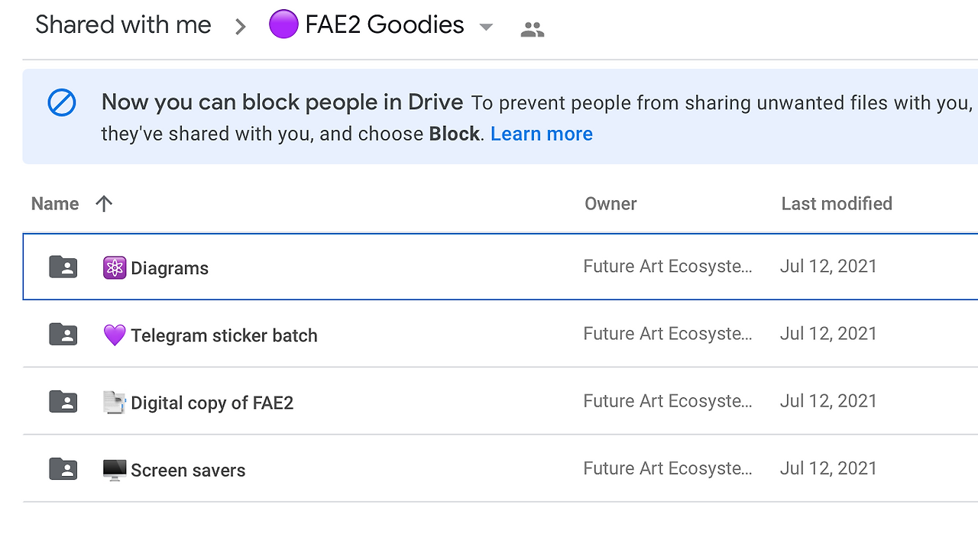Go back to Shared with me

123,24
